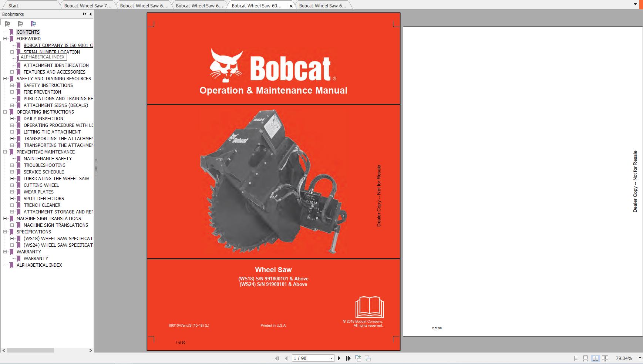Select the Bobcat Wheel Saw 7... tab
Viewport: 643px width, 364px height.
click(88, 6)
